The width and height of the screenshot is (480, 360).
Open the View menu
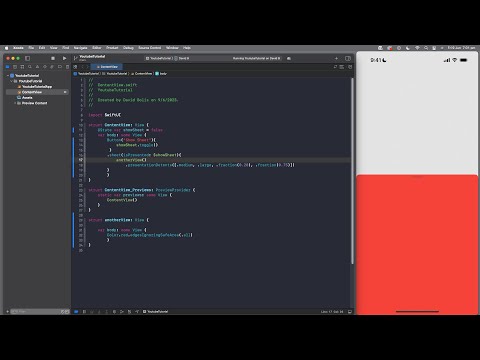click(x=53, y=48)
